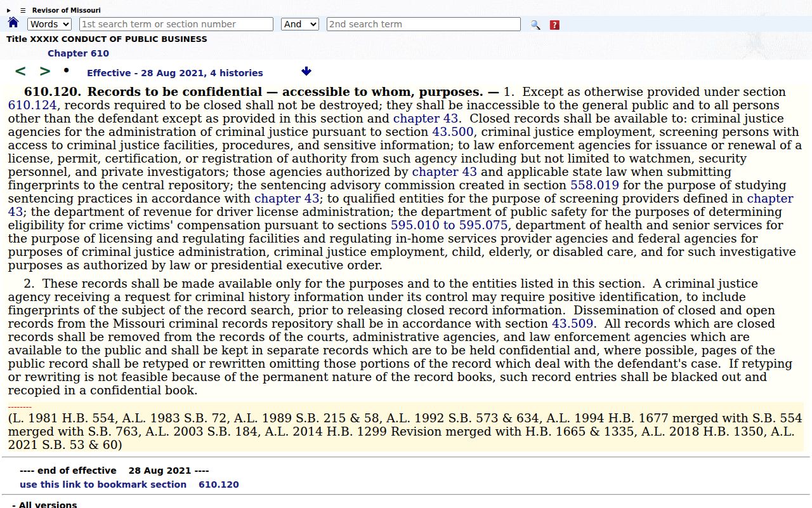Open the Words search-type dropdown

click(49, 24)
